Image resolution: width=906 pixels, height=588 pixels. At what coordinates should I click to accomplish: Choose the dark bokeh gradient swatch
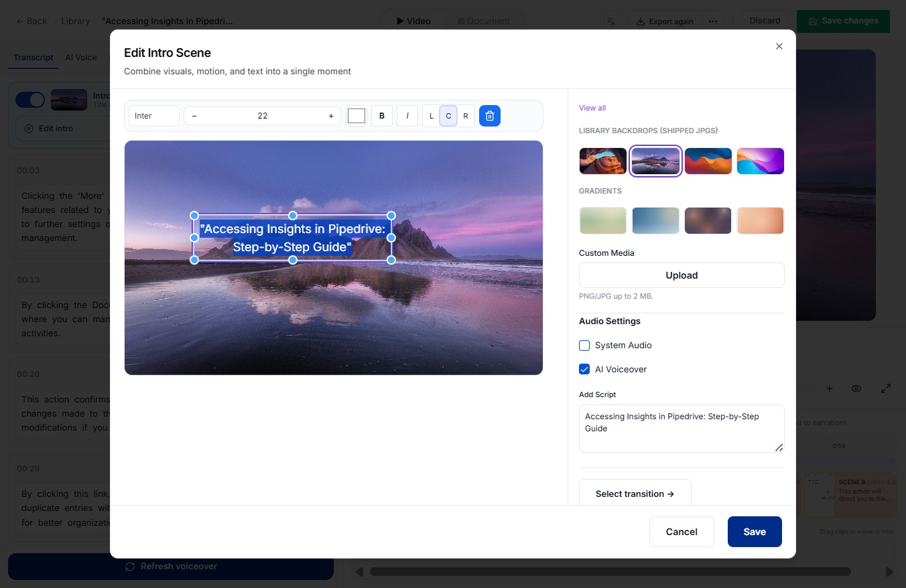[x=708, y=220]
